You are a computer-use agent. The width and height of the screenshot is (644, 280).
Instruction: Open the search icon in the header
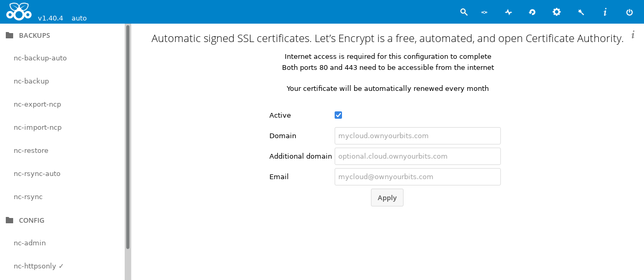[464, 12]
